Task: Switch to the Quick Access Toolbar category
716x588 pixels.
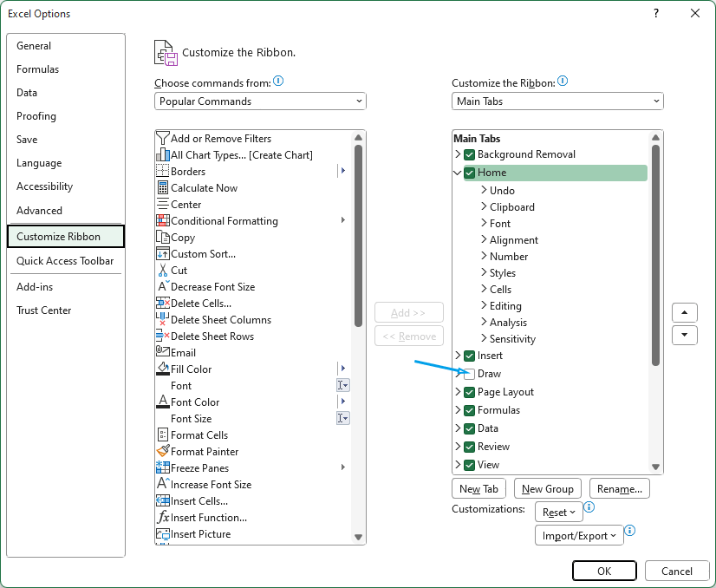Action: tap(65, 261)
